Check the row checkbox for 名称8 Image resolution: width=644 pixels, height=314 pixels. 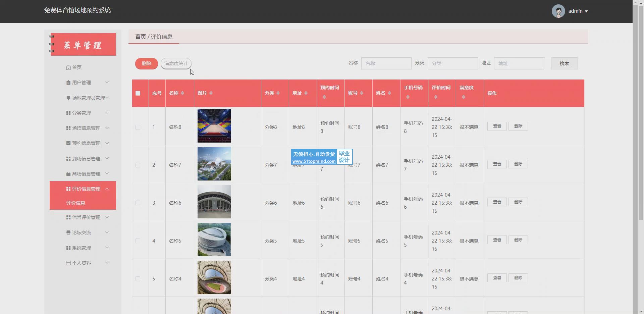pos(138,127)
